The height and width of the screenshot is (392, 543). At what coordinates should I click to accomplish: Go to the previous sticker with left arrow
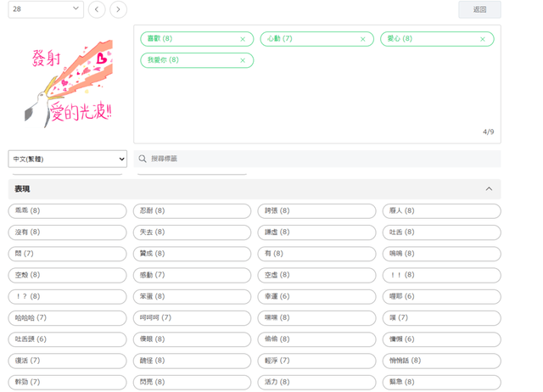tap(98, 9)
